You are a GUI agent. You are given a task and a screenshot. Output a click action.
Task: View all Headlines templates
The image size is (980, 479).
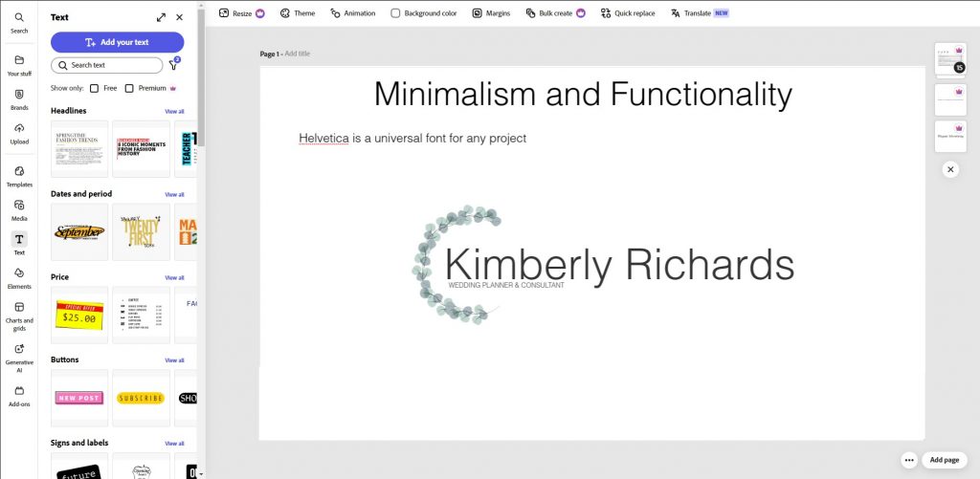(174, 111)
